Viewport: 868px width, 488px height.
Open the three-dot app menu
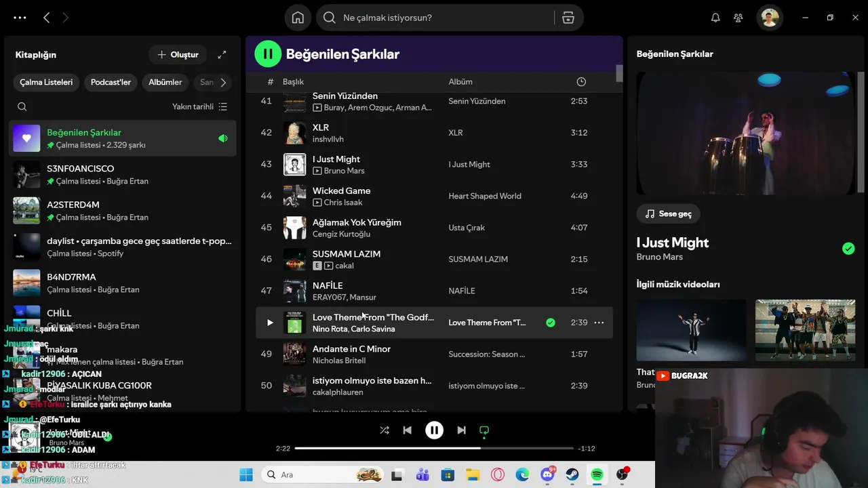[x=20, y=18]
